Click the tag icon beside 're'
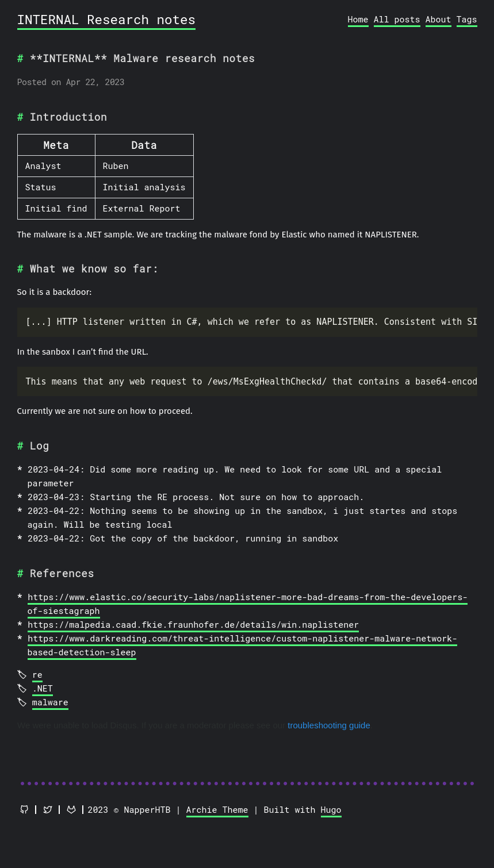Viewport: 494px width, 868px height. tap(22, 674)
